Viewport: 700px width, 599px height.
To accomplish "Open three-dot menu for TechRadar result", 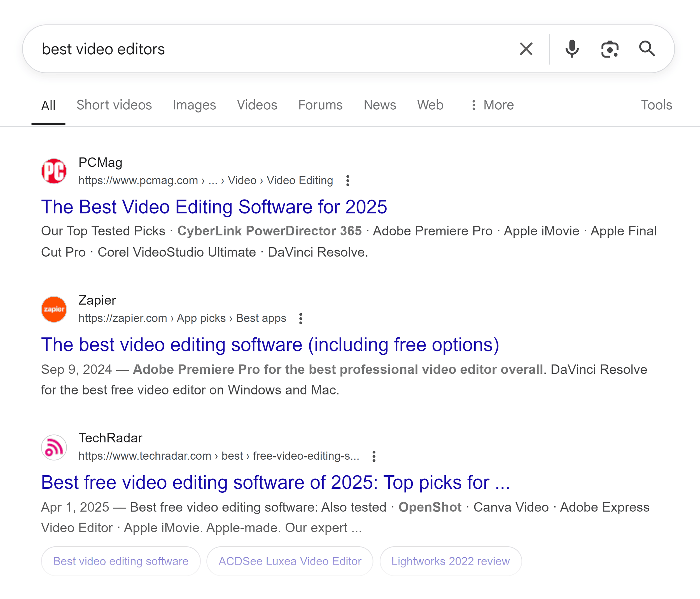I will pos(374,456).
